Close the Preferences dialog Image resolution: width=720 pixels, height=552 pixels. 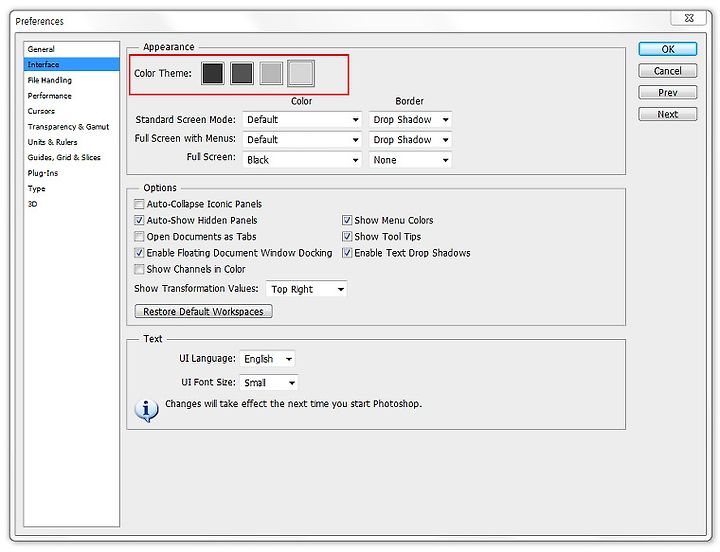(x=689, y=18)
